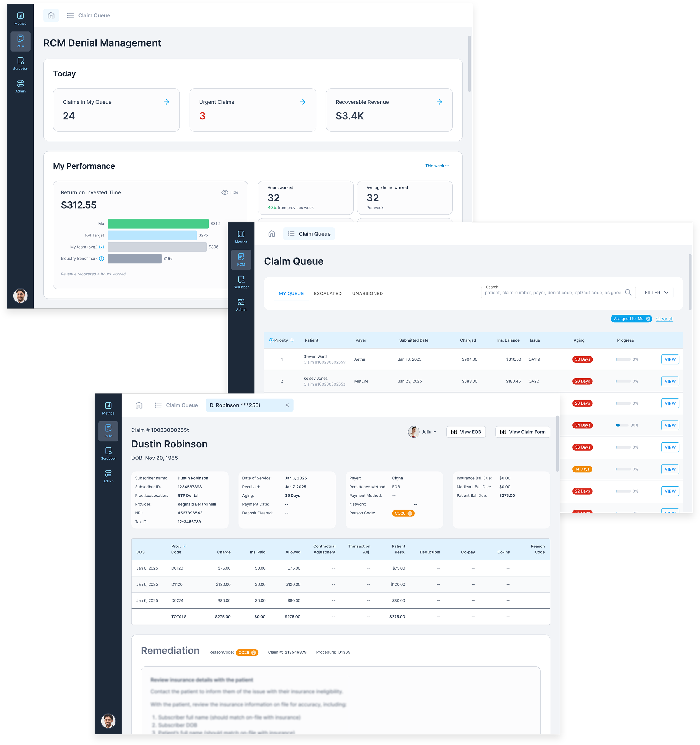Open the FILTER dropdown

(656, 293)
